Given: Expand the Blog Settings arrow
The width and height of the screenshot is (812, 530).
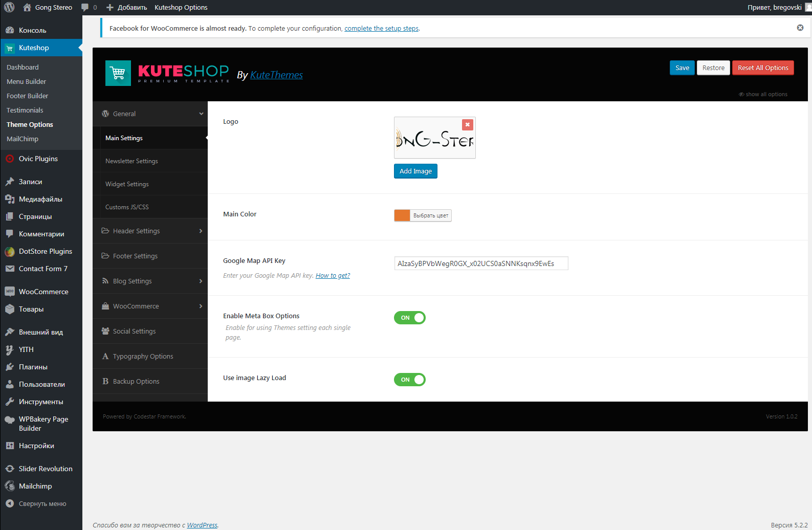Looking at the screenshot, I should (x=201, y=281).
